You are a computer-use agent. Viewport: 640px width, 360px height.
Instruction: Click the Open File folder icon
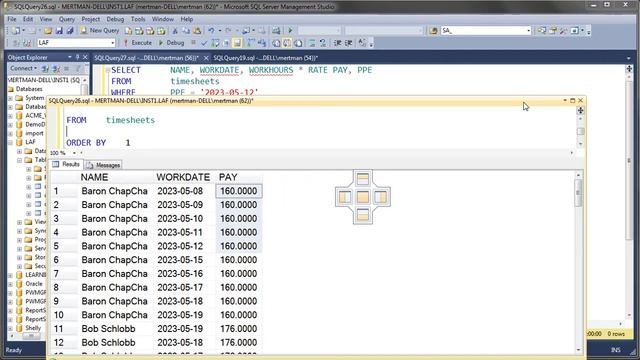pos(48,31)
